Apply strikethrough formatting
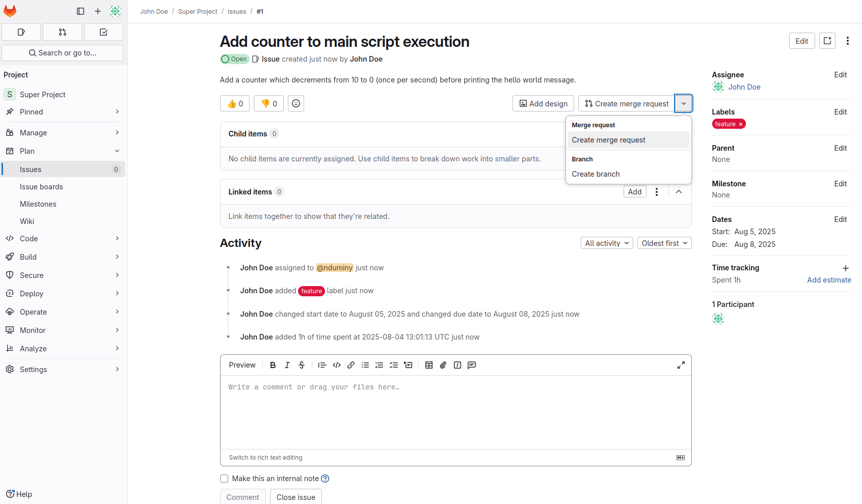Screen dimensions: 862x504 pos(301,365)
